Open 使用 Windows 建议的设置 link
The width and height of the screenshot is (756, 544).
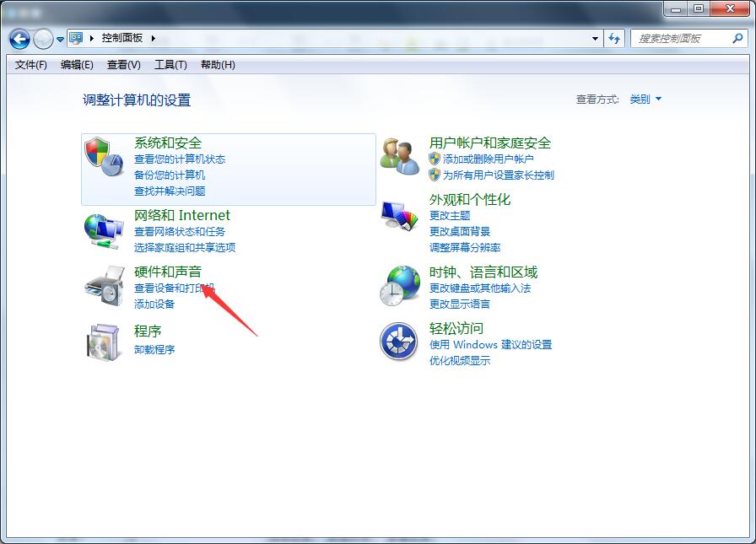[491, 344]
